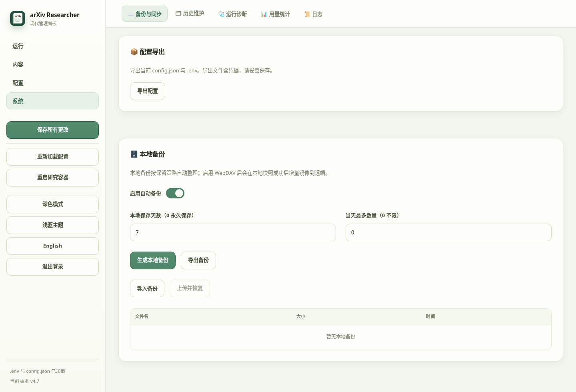Select 内容 in the sidebar
Image resolution: width=576 pixels, height=392 pixels.
coord(52,64)
